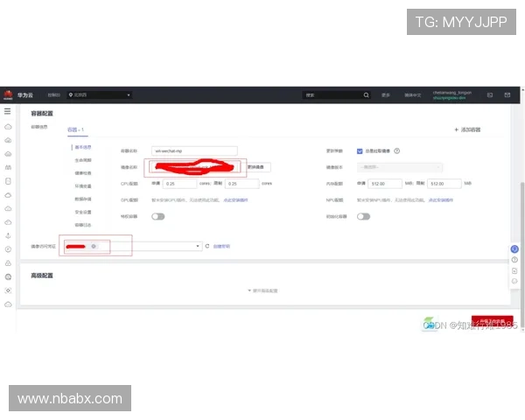Viewport: 525px width, 420px height.
Task: Select the Container-1 tab
Action: click(x=75, y=129)
